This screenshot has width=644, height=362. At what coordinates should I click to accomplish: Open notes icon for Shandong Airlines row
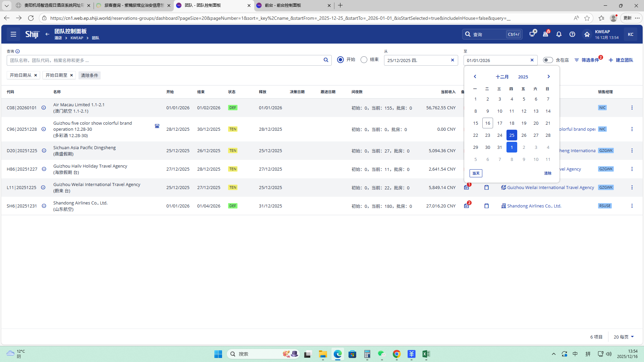467,206
